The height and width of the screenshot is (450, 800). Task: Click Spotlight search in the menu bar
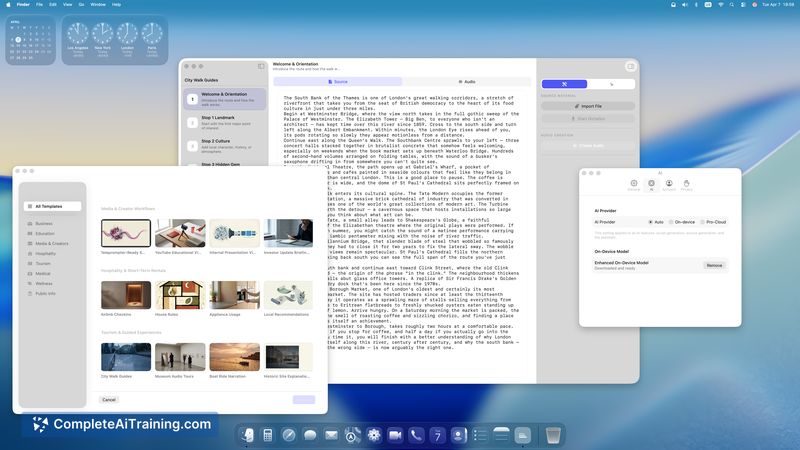point(732,5)
